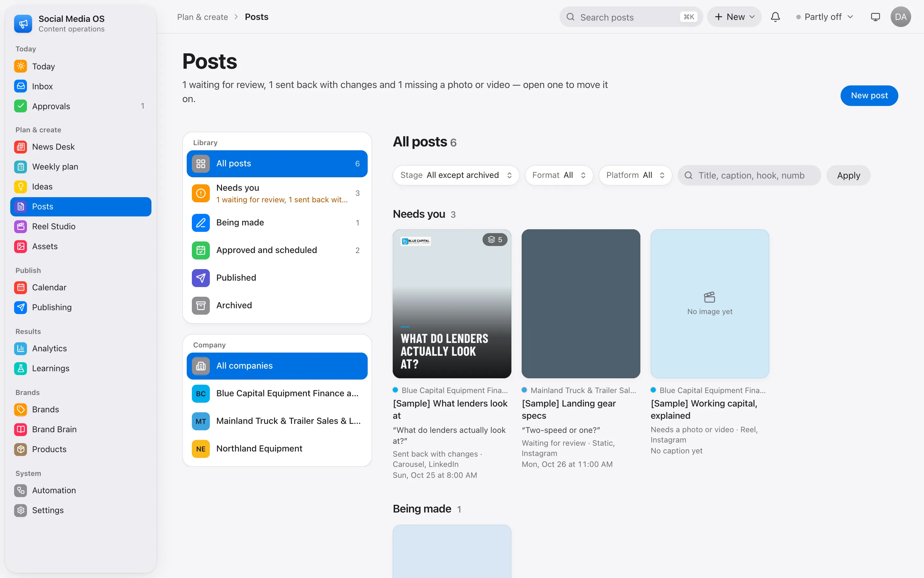Image resolution: width=924 pixels, height=578 pixels.
Task: Open the No image yet post thumbnail
Action: [x=709, y=303]
